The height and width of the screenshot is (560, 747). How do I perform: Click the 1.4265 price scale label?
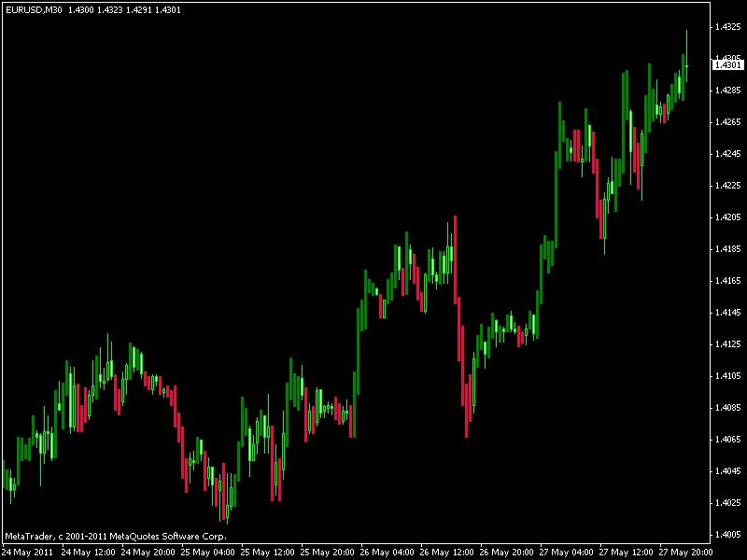tap(727, 122)
